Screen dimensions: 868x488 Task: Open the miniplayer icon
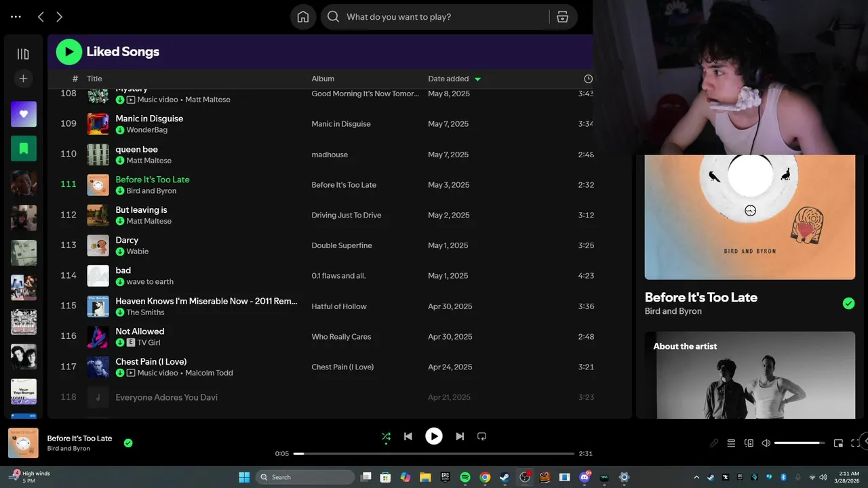(838, 443)
